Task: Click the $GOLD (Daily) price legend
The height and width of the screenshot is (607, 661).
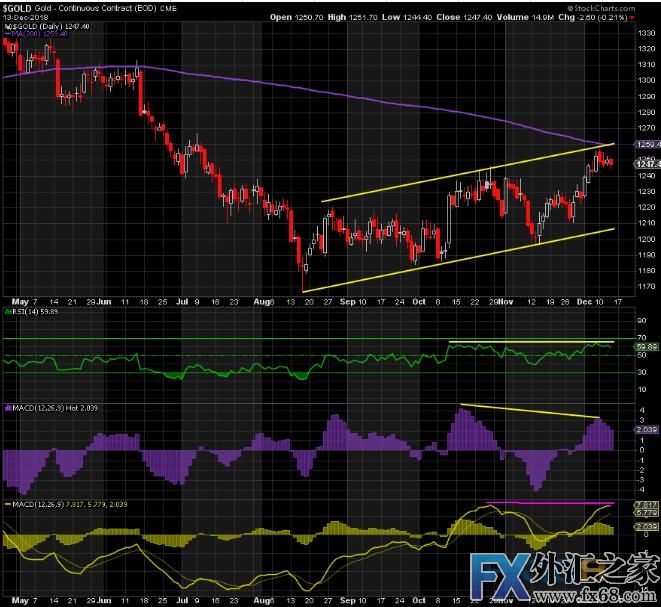Action: point(38,26)
